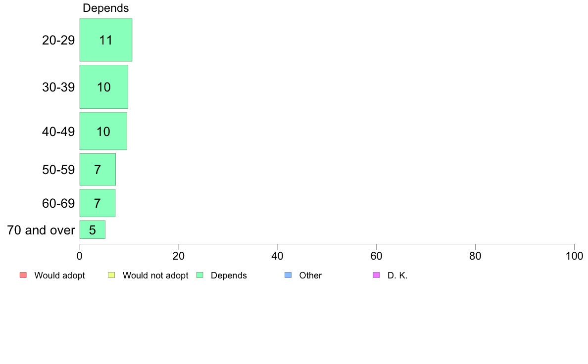Image resolution: width=588 pixels, height=364 pixels.
Task: Click the 40 tick on x-axis
Action: tap(278, 256)
